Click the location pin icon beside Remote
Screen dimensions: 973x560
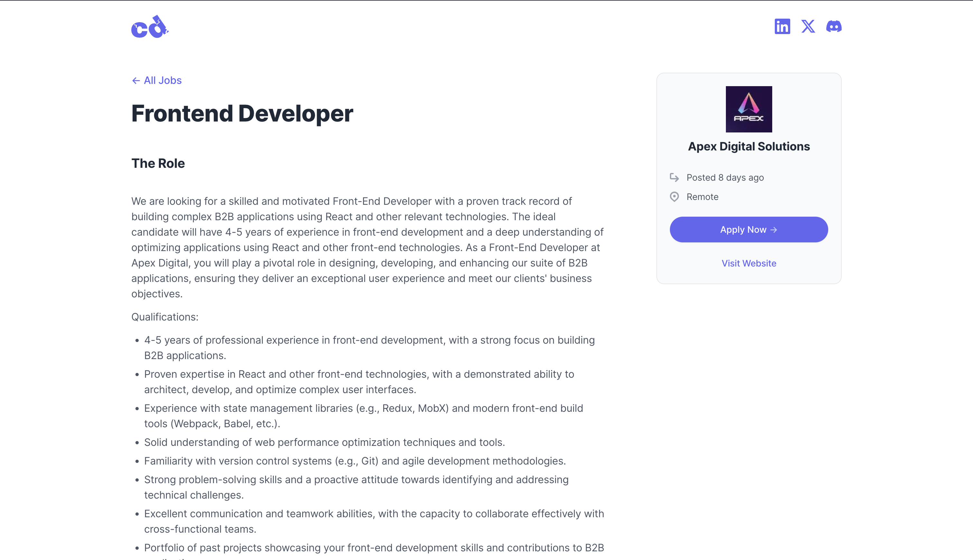674,197
